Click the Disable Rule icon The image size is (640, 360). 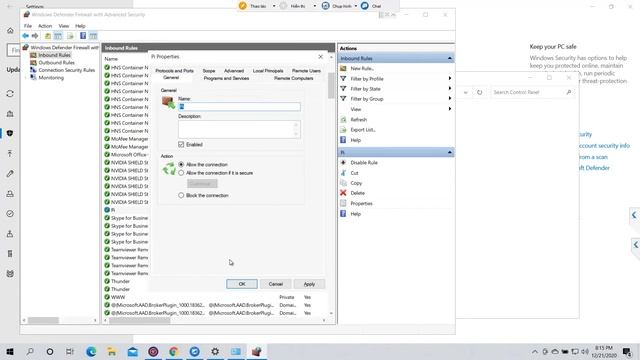(x=343, y=162)
